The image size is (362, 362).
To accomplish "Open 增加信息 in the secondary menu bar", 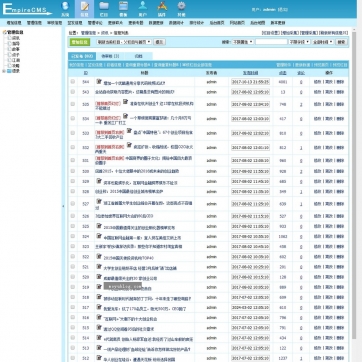I will point(14,23).
